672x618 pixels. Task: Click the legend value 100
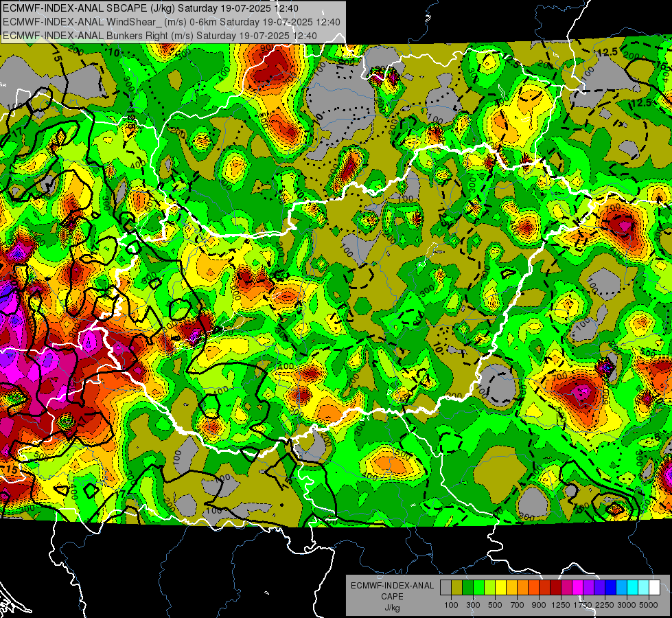click(x=451, y=605)
